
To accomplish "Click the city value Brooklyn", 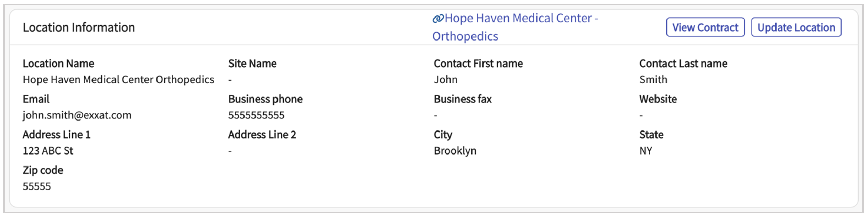I will [x=455, y=151].
